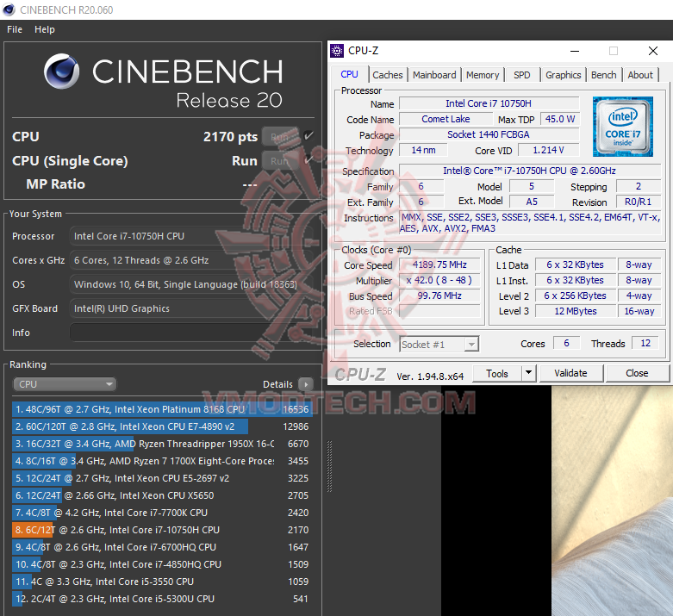Click the Cinebench logo sphere icon
This screenshot has height=616, width=673.
coord(61,72)
